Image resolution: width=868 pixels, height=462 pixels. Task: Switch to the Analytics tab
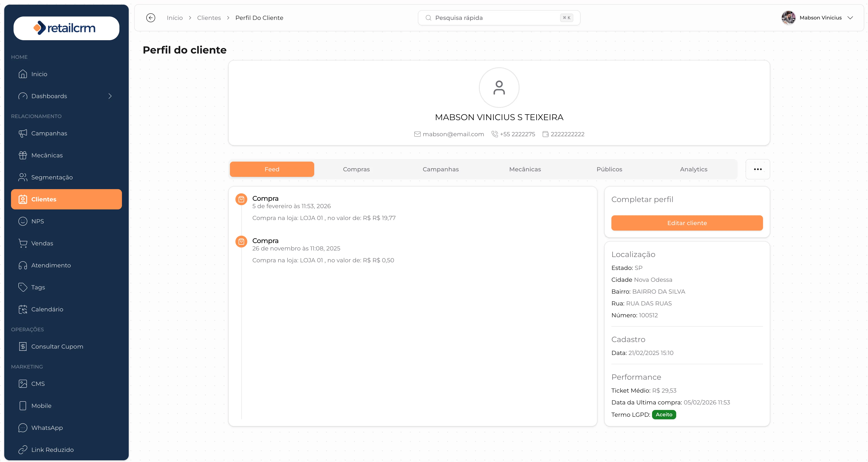pyautogui.click(x=694, y=169)
